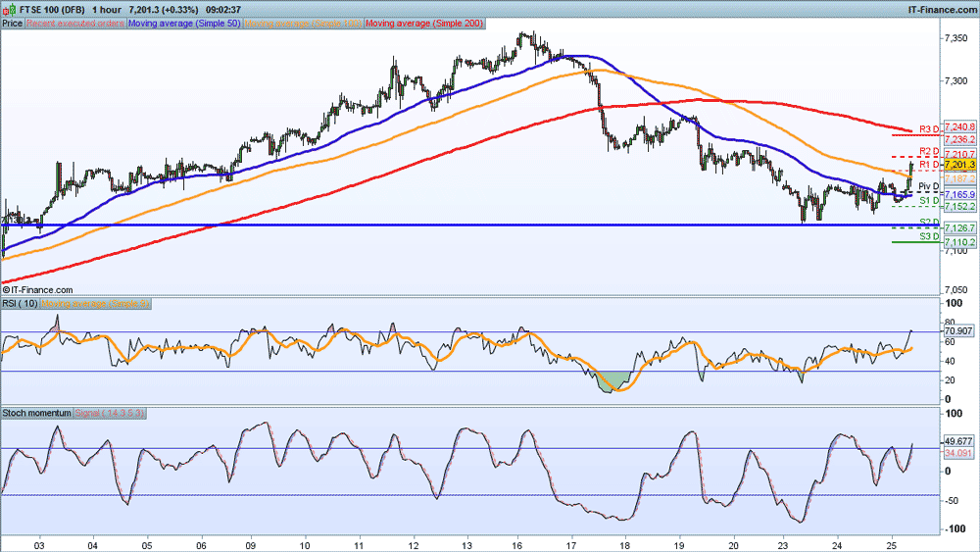980x552 pixels.
Task: Click the 7,236.2 price tag
Action: pos(960,139)
